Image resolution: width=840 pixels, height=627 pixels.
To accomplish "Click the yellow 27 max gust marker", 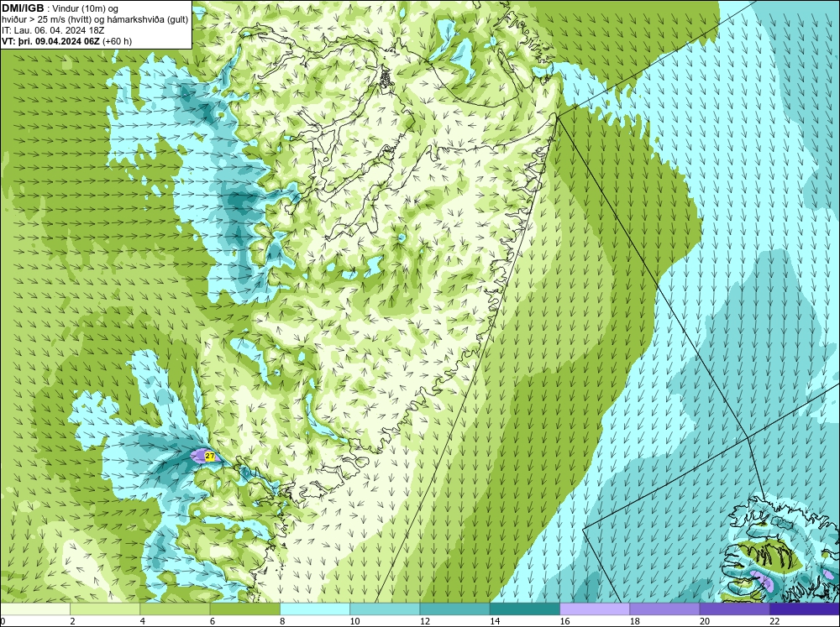I will pos(210,457).
